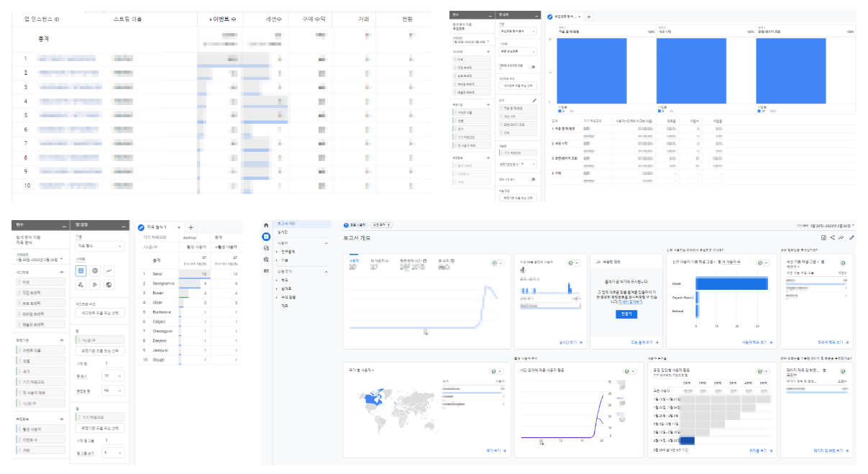The width and height of the screenshot is (868, 474).
Task: Switch to the 평균 참여 시간 metric tab
Action: [x=412, y=260]
